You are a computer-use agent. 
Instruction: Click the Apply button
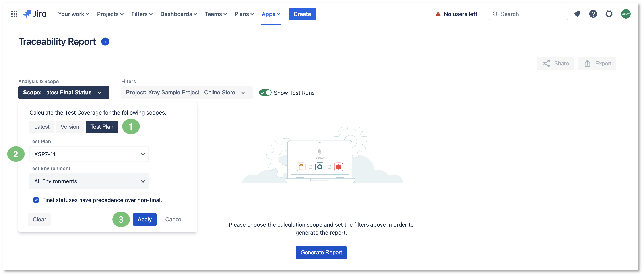pyautogui.click(x=144, y=220)
